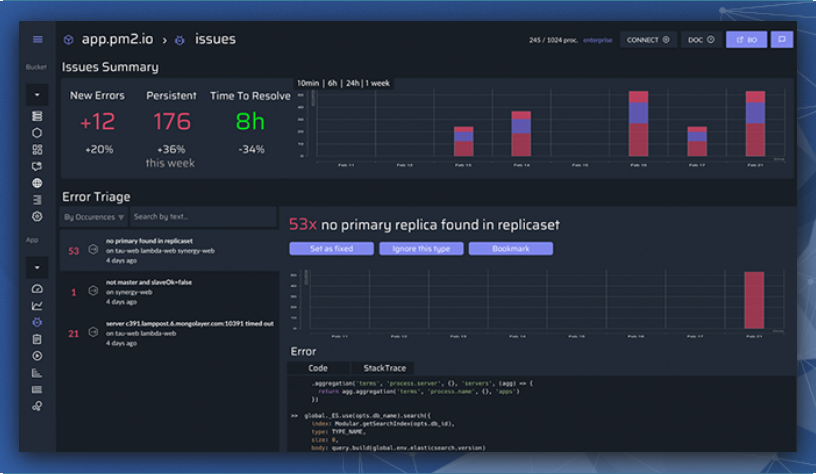816x474 pixels.
Task: Open the list rows icon in App sidebar
Action: point(37,389)
